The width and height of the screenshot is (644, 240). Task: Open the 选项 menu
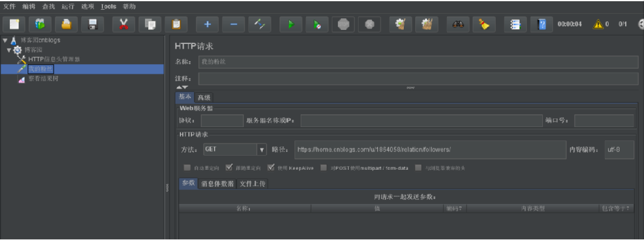(x=88, y=7)
